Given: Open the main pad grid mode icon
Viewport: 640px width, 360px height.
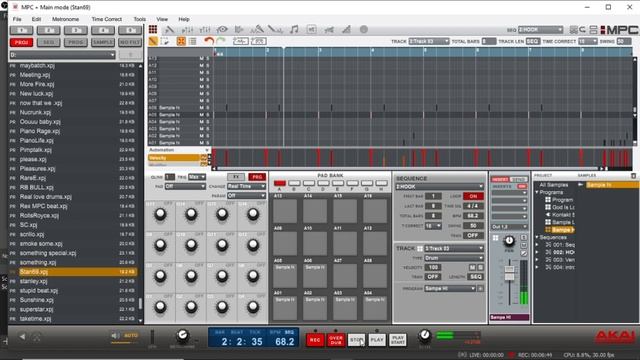Looking at the screenshot, I should (153, 29).
